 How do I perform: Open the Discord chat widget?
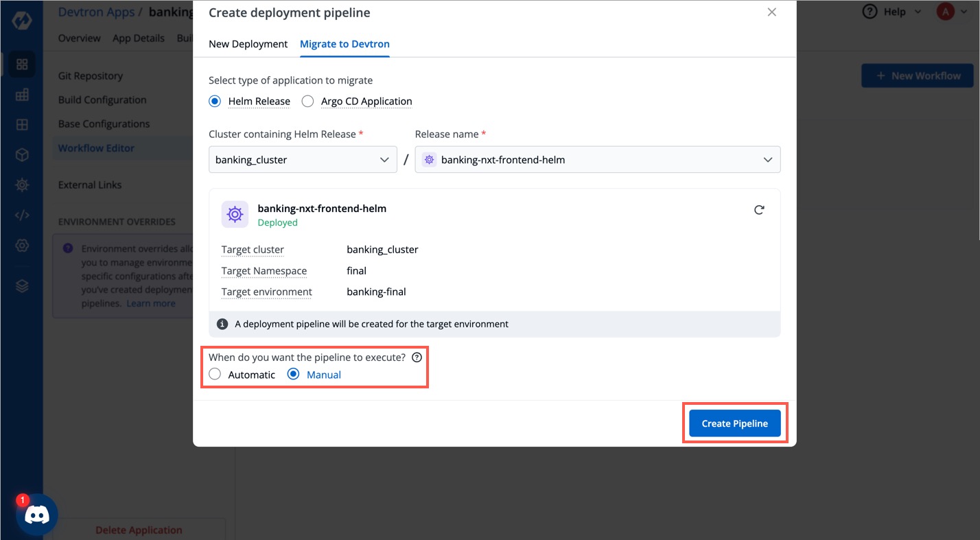(36, 514)
